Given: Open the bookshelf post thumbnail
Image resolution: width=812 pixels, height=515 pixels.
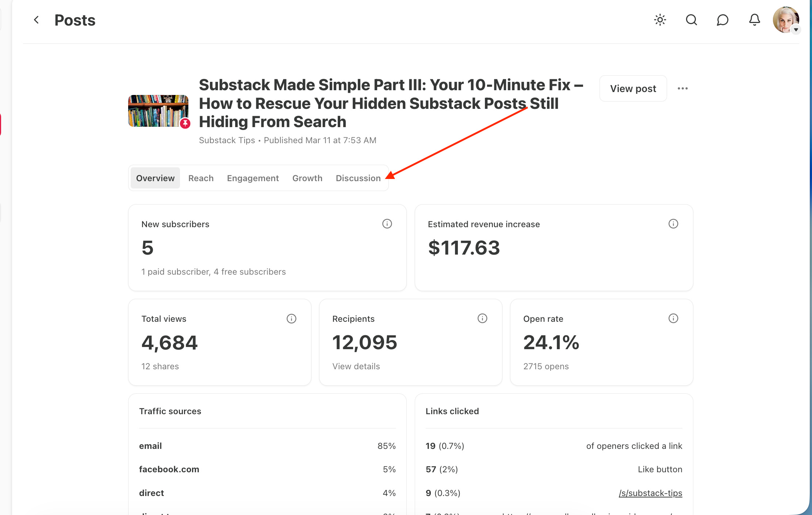Looking at the screenshot, I should [158, 111].
